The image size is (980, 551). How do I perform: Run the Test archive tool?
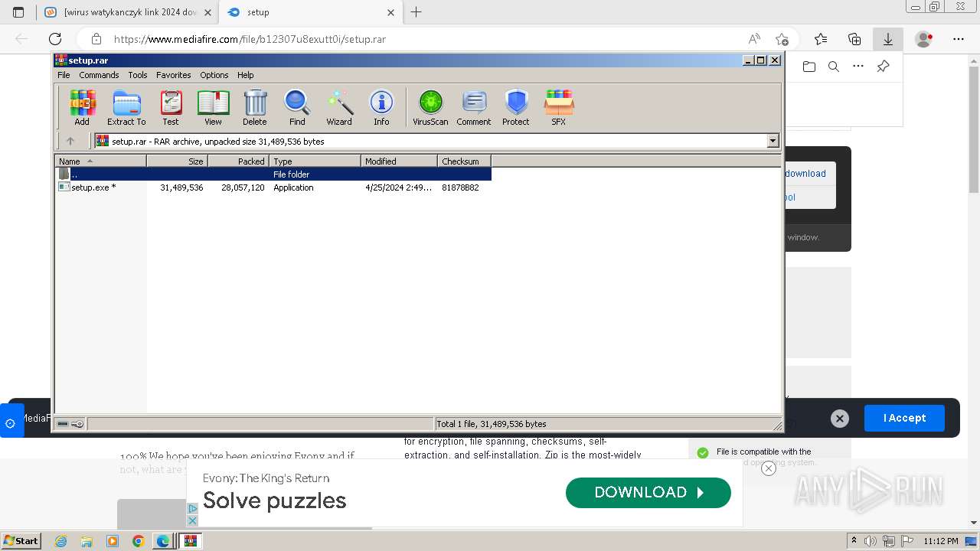pyautogui.click(x=171, y=107)
